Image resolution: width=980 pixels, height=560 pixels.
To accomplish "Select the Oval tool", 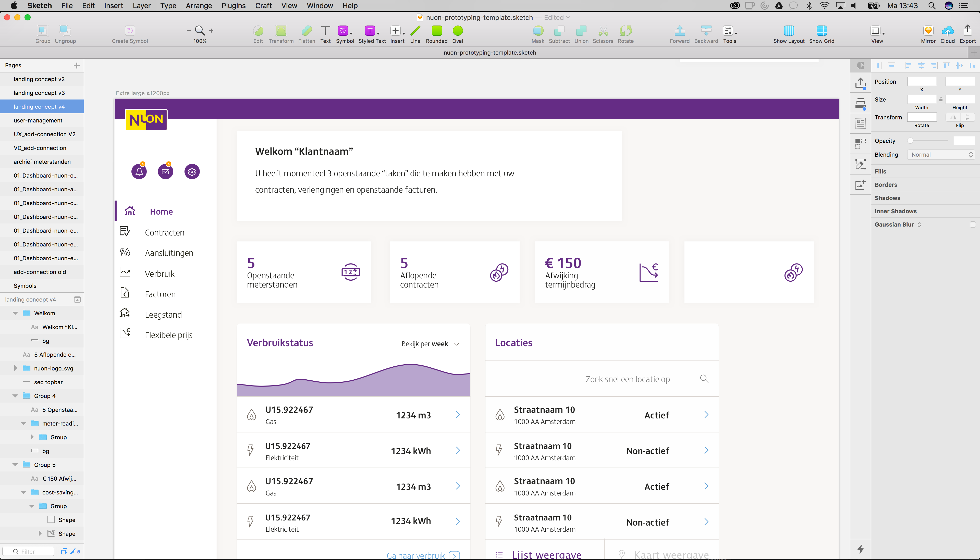I will (x=458, y=31).
